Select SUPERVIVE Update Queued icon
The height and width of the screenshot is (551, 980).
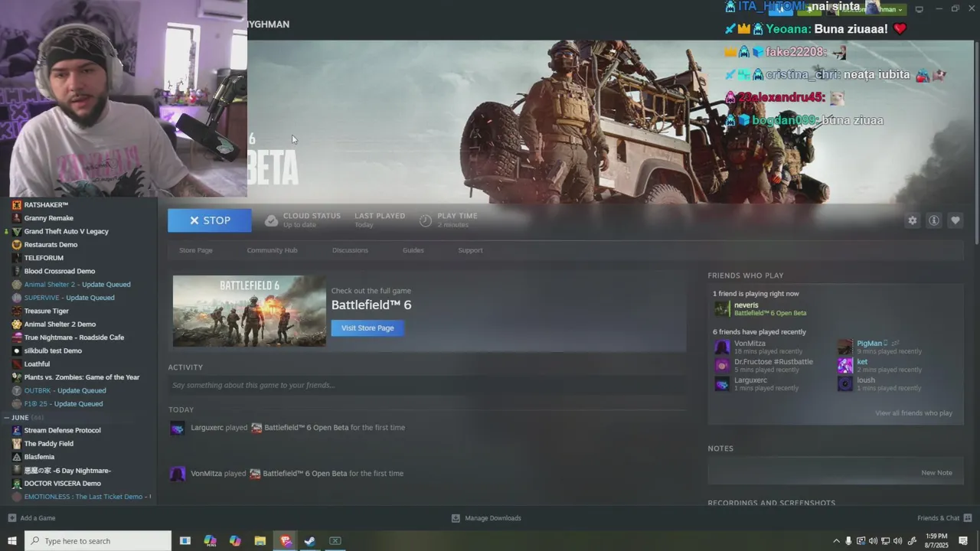coord(17,298)
